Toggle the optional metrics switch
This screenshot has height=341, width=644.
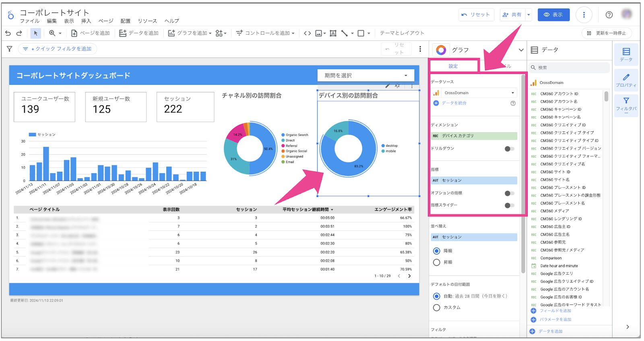coord(509,193)
